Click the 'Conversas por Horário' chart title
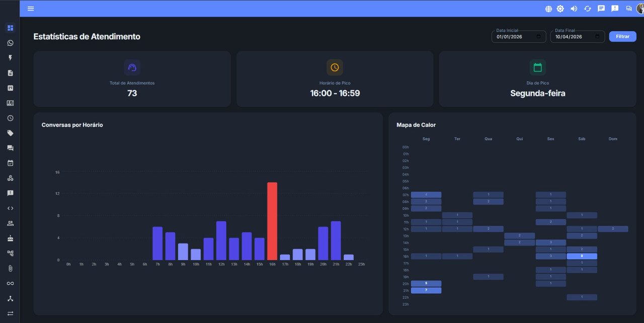Image resolution: width=644 pixels, height=323 pixels. (72, 125)
